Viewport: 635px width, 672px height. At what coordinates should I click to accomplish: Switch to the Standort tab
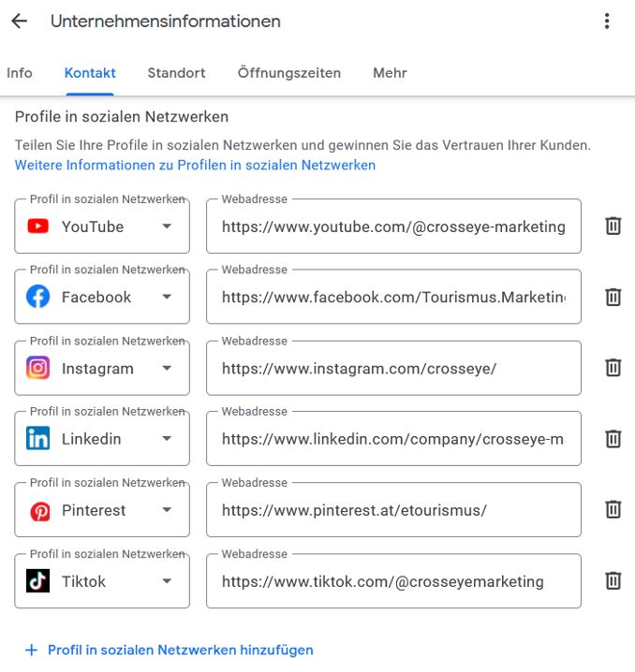[176, 73]
